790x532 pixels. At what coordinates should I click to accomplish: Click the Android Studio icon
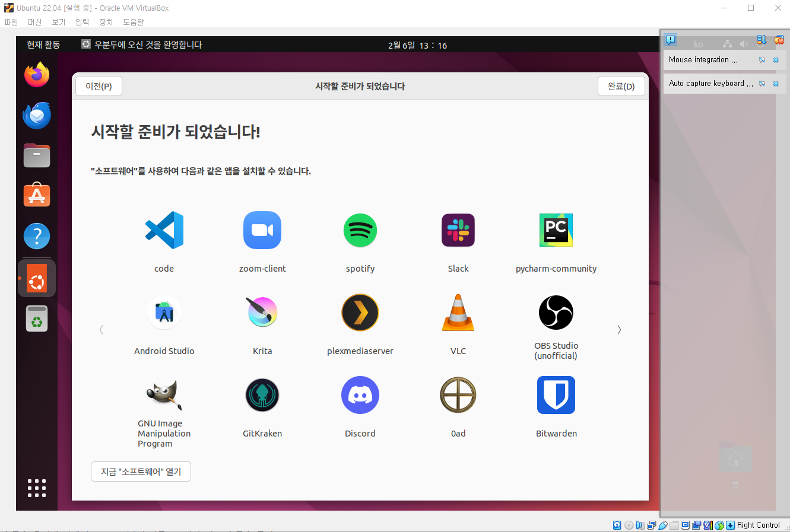(164, 313)
